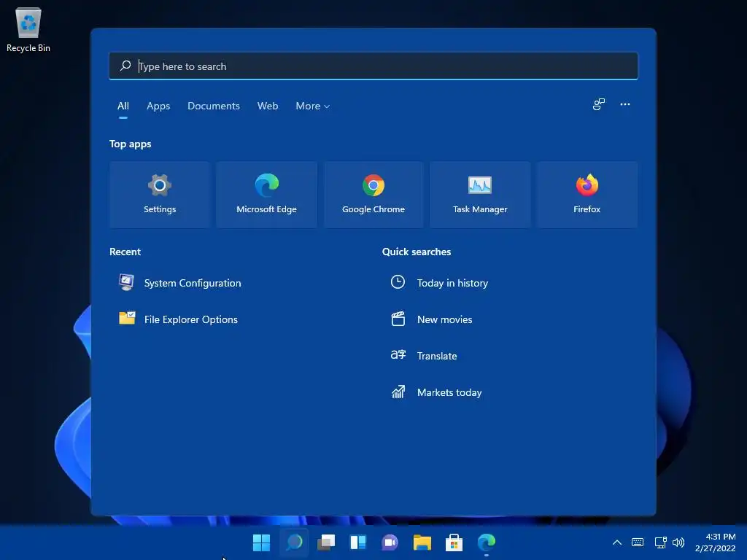Show hidden tray icons chevron

click(x=617, y=542)
